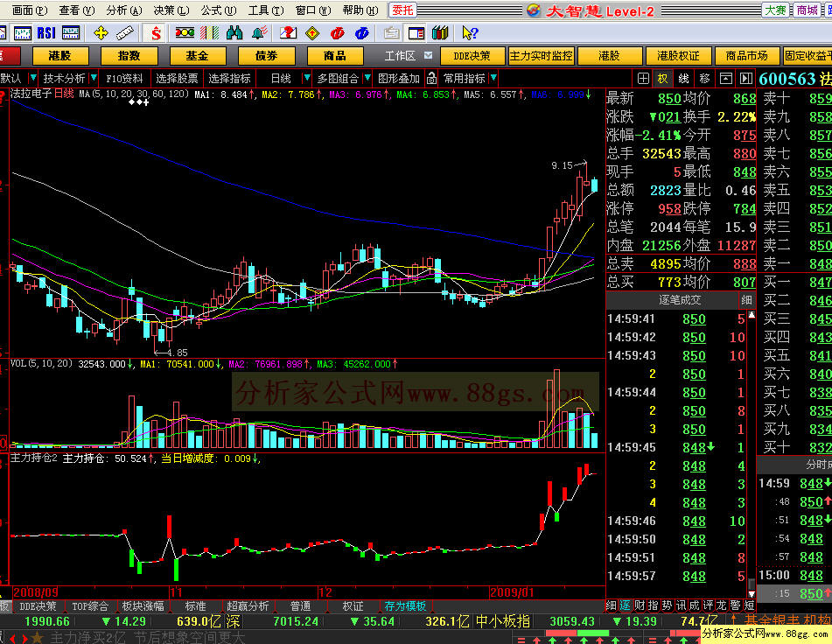Expand the 常用指标 dropdown arrow
832x644 pixels.
(493, 78)
